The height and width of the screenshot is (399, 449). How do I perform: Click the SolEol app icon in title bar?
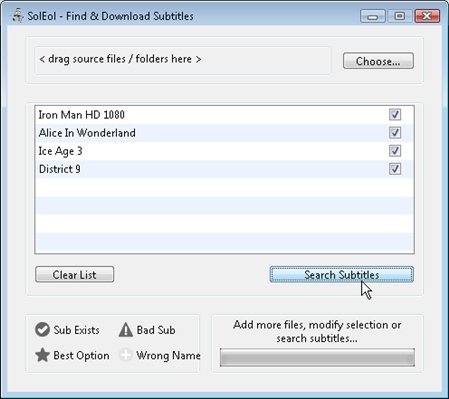[17, 15]
